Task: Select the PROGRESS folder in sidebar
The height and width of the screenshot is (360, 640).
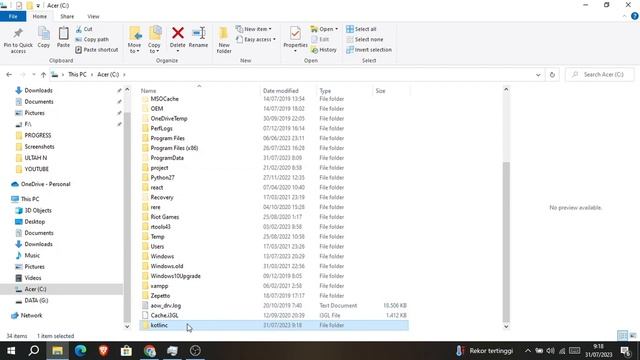Action: point(38,136)
